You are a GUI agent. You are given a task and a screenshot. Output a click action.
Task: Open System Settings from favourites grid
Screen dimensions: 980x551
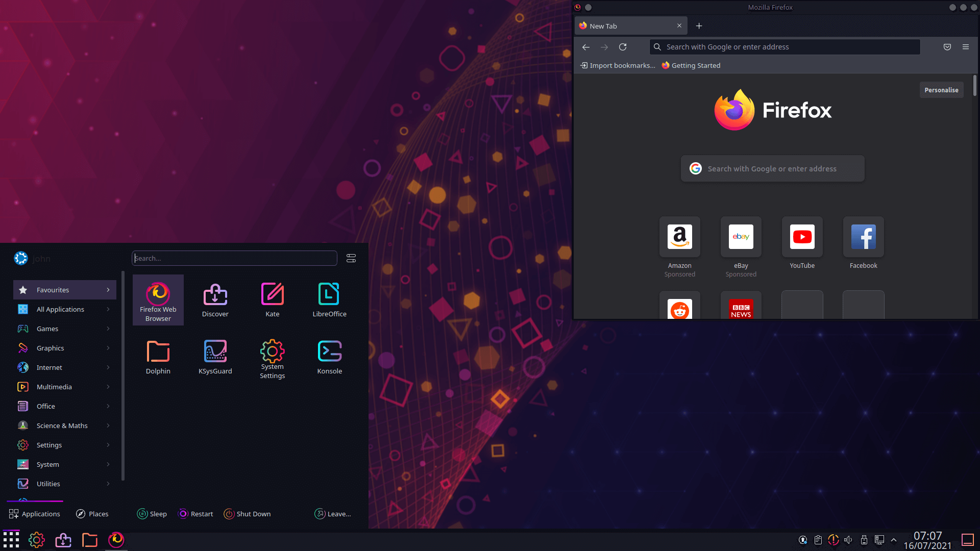tap(273, 357)
